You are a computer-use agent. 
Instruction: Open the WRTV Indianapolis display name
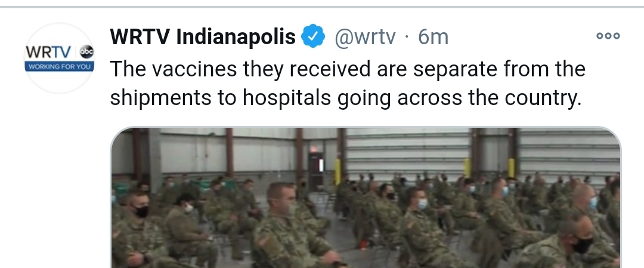coord(203,37)
